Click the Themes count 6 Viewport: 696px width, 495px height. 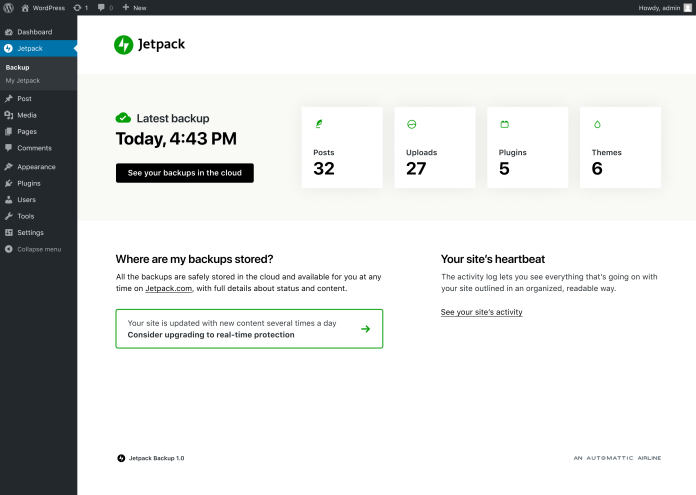[x=597, y=168]
